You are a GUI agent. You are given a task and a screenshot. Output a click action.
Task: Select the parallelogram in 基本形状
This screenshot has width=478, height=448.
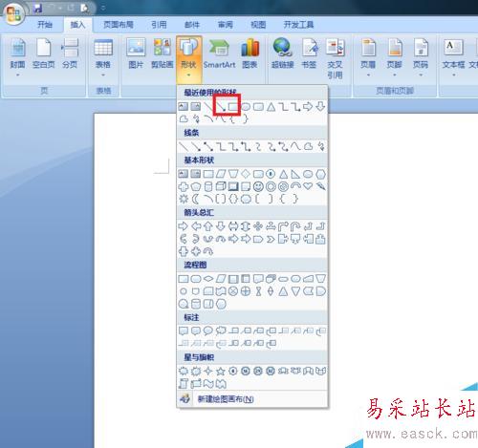221,174
